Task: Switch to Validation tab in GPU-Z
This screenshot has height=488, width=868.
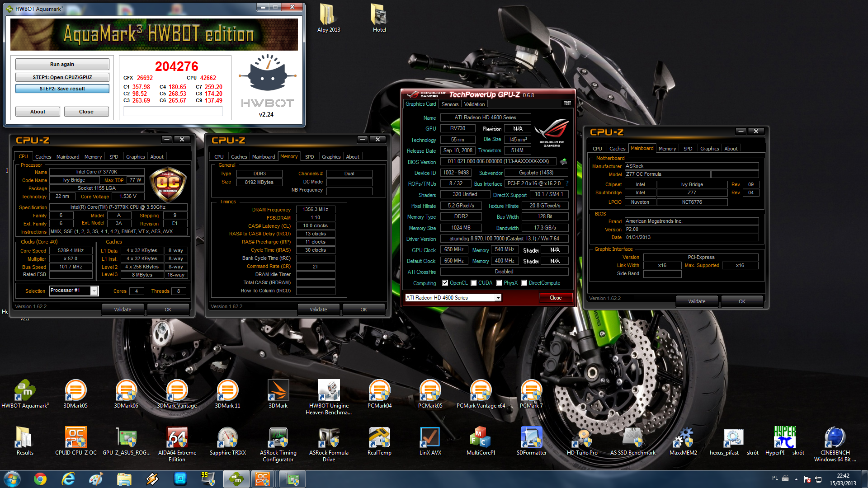Action: [474, 104]
